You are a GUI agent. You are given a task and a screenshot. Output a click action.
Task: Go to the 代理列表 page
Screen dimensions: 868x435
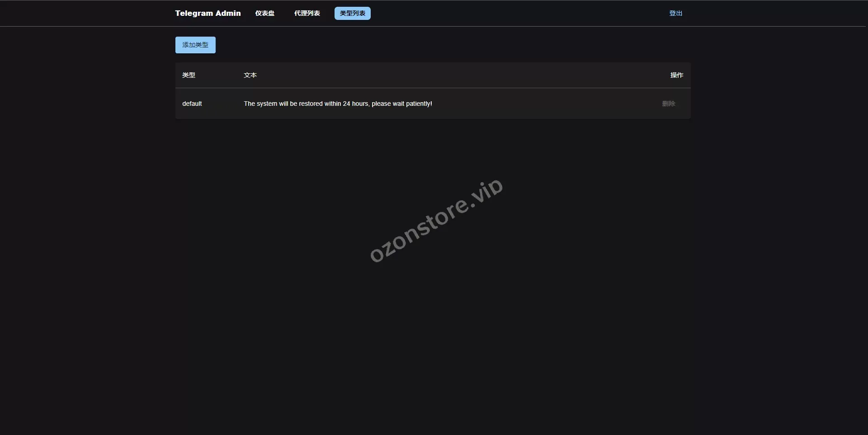(307, 13)
